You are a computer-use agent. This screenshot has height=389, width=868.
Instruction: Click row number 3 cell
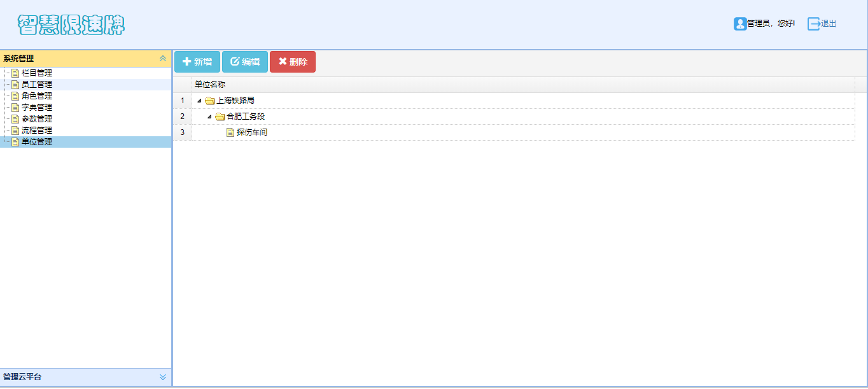coord(182,132)
